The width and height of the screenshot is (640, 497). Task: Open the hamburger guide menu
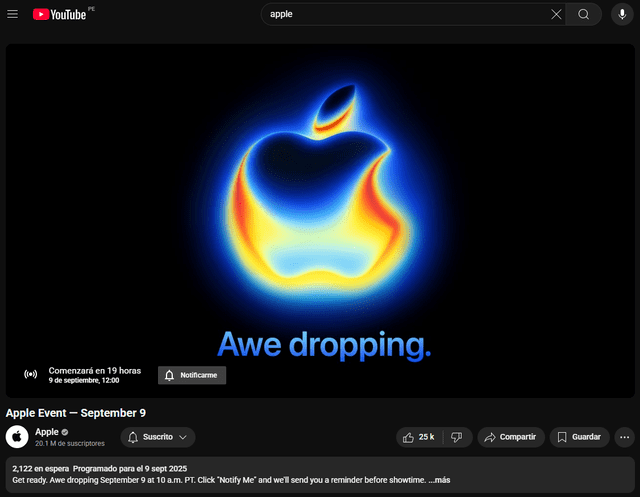13,14
